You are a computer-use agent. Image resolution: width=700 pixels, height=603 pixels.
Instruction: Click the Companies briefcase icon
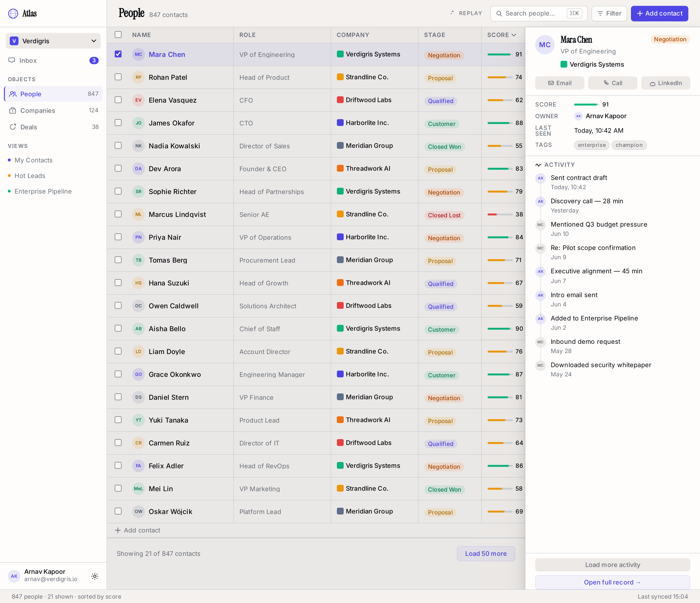point(13,111)
